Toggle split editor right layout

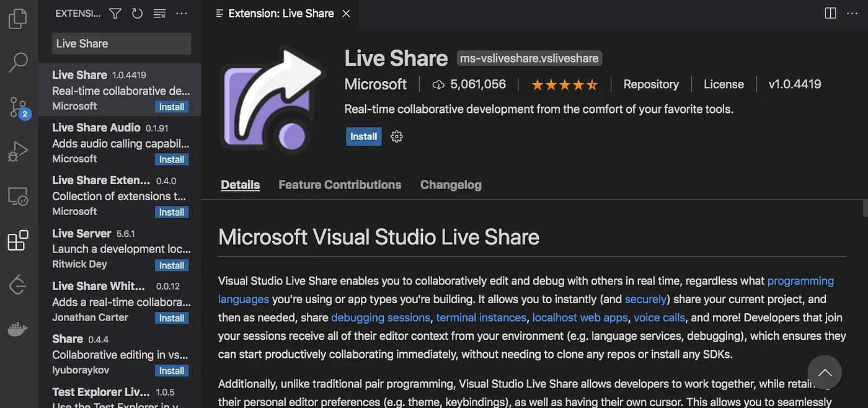pyautogui.click(x=830, y=13)
